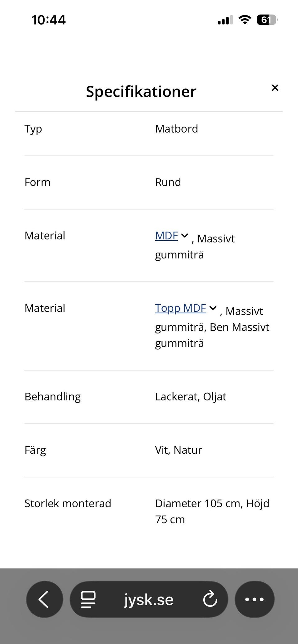This screenshot has height=644, width=298.
Task: Tap the jysk.se address field
Action: click(x=149, y=599)
